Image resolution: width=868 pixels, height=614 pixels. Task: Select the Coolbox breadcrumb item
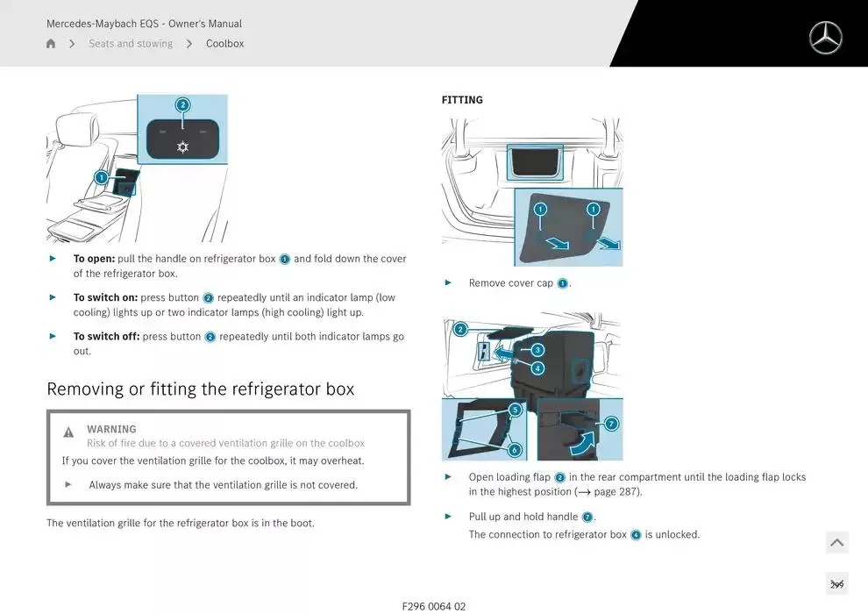pos(224,44)
